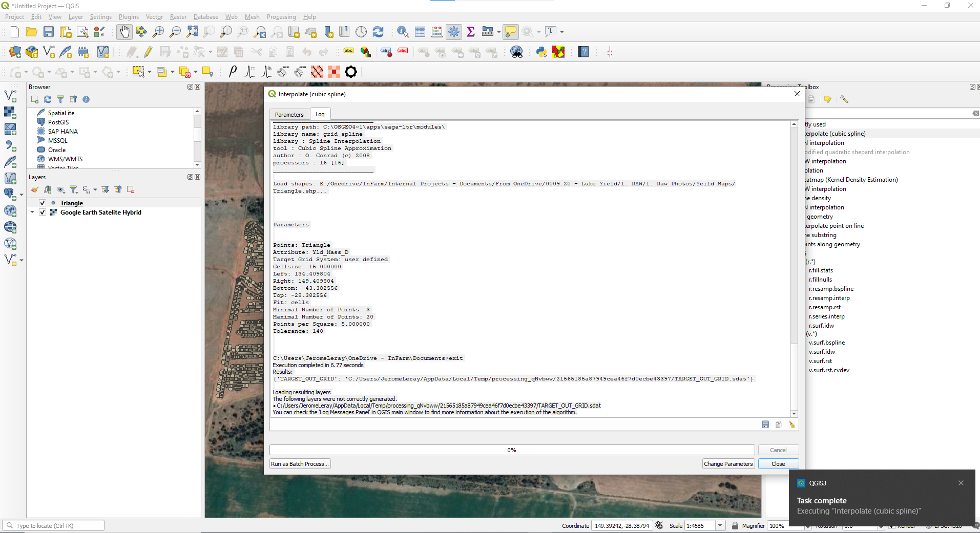The height and width of the screenshot is (533, 980).
Task: Open the Processing menu
Action: [x=281, y=17]
